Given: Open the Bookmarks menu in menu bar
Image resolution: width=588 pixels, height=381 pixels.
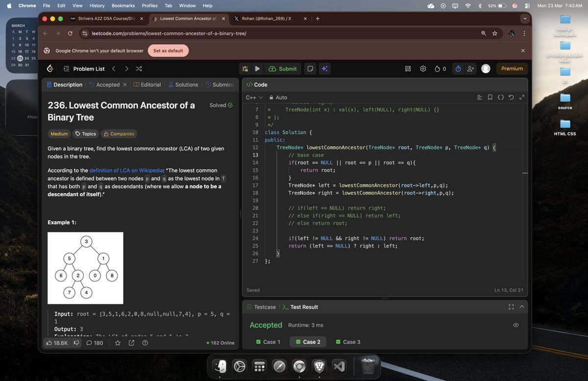Looking at the screenshot, I should pyautogui.click(x=123, y=5).
